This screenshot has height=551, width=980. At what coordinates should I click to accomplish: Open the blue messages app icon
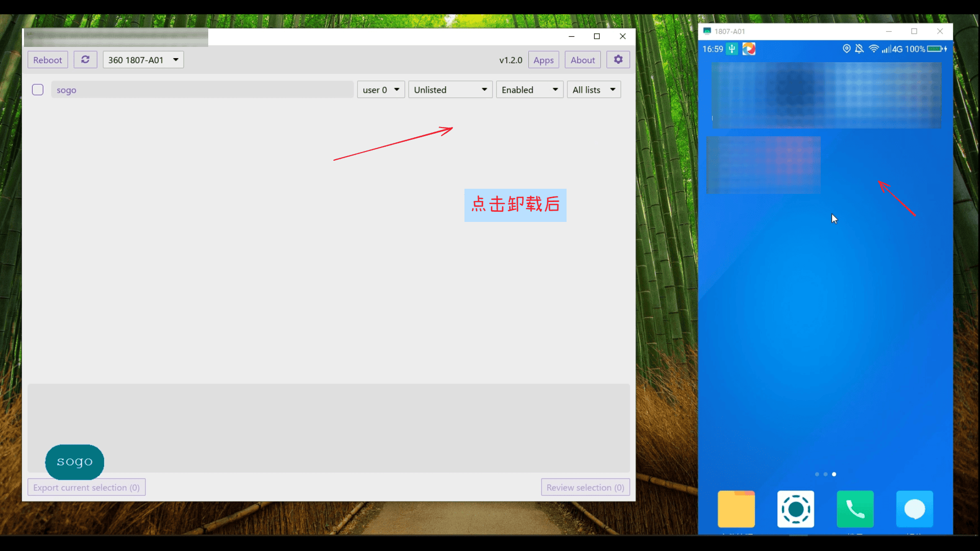(915, 509)
